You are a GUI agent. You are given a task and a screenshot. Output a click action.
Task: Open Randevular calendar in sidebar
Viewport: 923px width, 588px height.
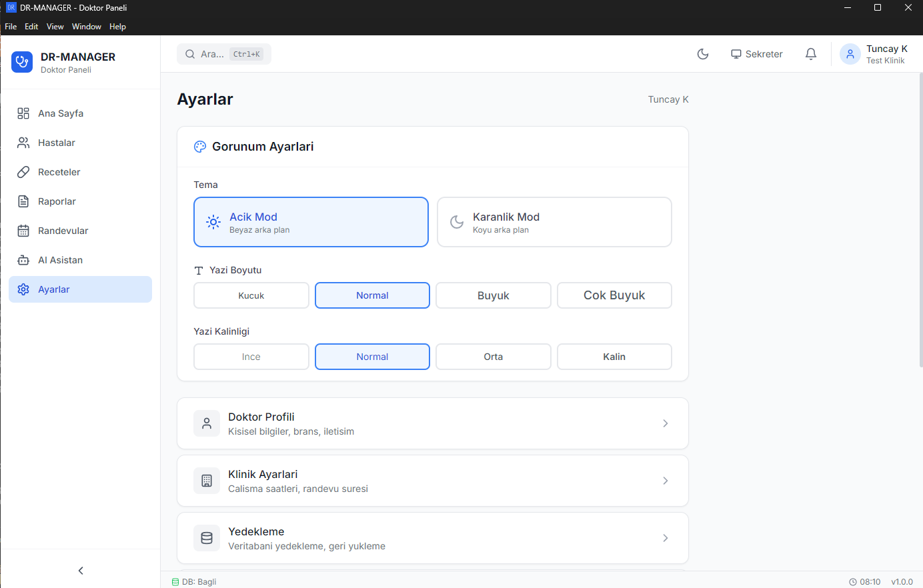tap(63, 231)
